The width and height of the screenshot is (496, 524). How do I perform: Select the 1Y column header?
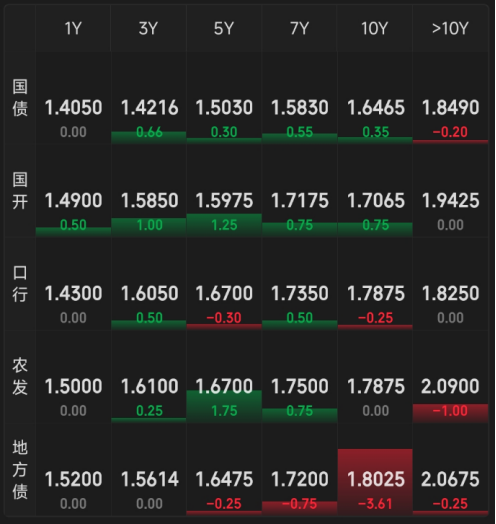73,28
